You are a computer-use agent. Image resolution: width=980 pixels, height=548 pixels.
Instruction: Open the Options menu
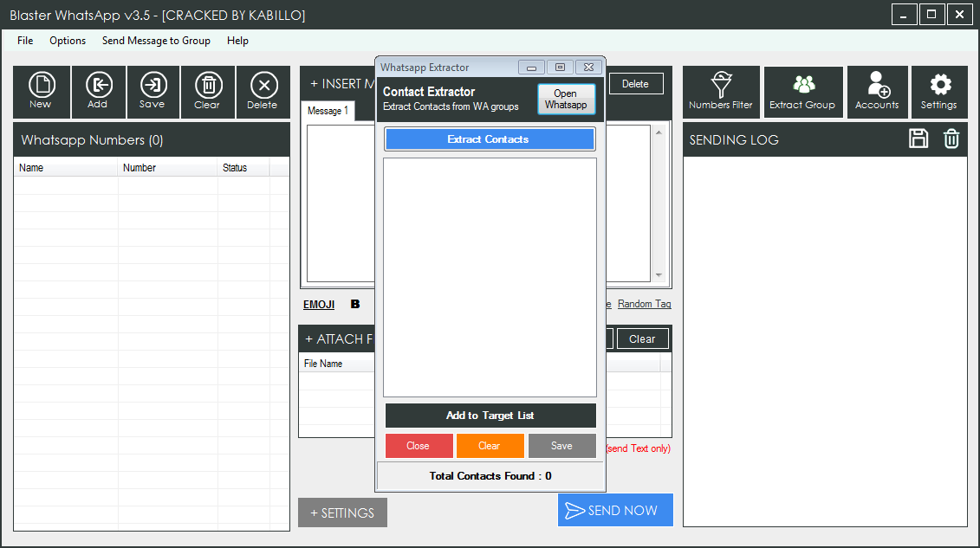68,41
